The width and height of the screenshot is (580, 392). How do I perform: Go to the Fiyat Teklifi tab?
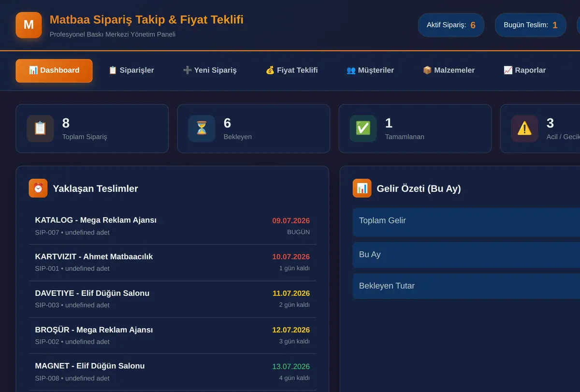click(291, 71)
